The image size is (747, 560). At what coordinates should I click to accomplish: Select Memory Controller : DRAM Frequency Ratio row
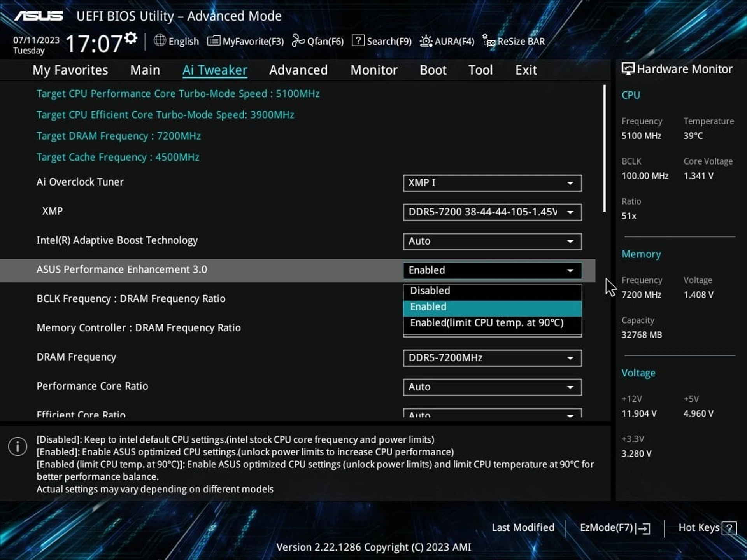139,328
